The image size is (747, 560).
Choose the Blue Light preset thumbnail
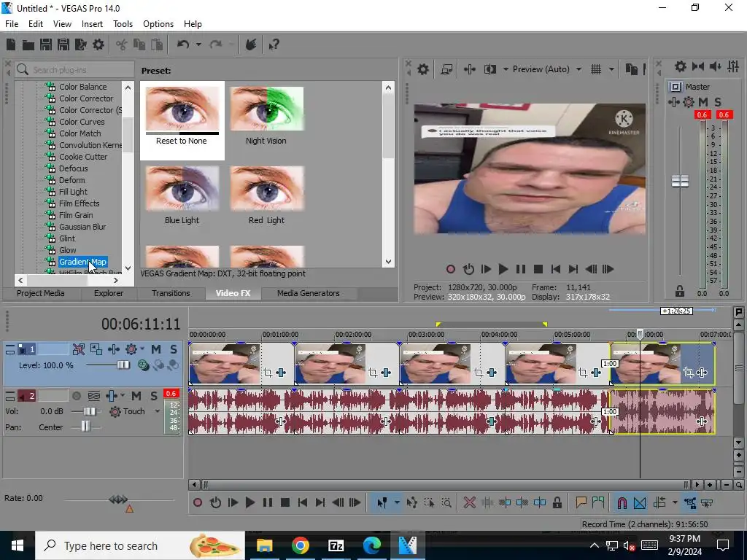[x=182, y=189]
